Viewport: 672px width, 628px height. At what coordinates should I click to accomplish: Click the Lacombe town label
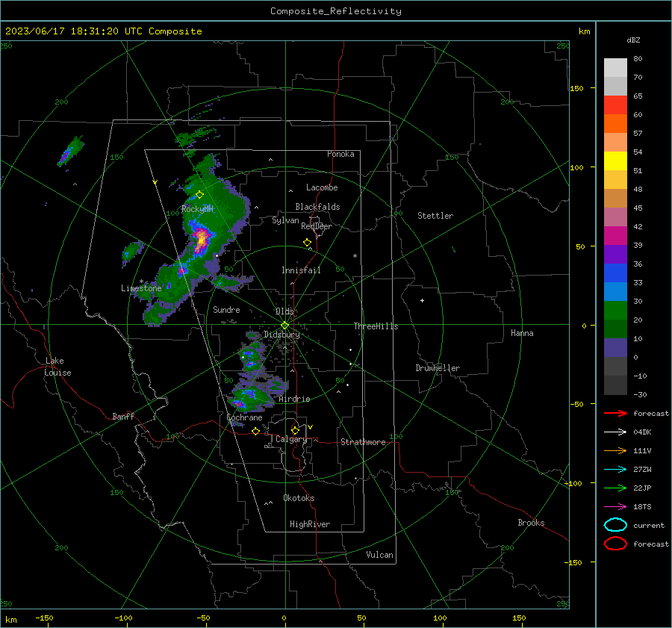(x=322, y=187)
